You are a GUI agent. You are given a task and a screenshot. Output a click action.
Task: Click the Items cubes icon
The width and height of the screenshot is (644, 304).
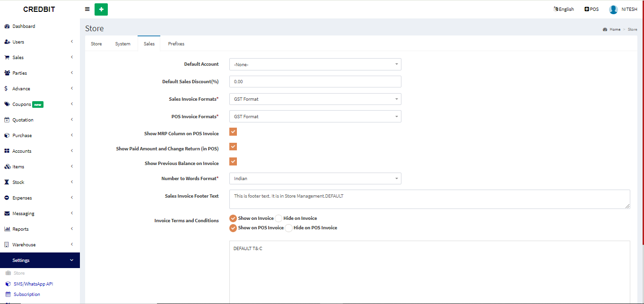pyautogui.click(x=7, y=167)
